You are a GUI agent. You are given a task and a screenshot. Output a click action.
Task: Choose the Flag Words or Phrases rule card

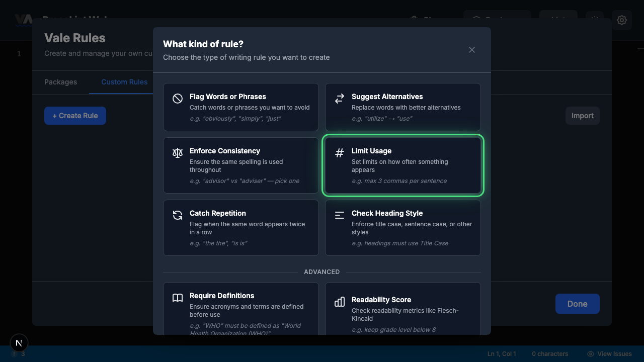point(241,107)
